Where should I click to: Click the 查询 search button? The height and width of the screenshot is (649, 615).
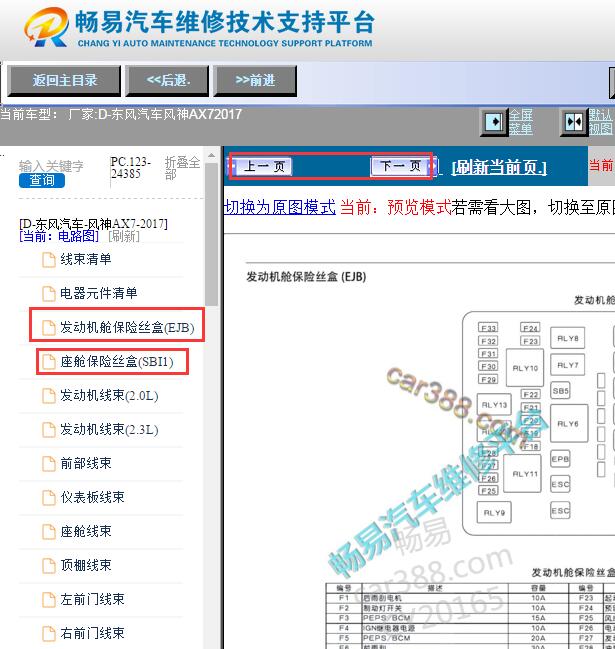click(x=42, y=180)
